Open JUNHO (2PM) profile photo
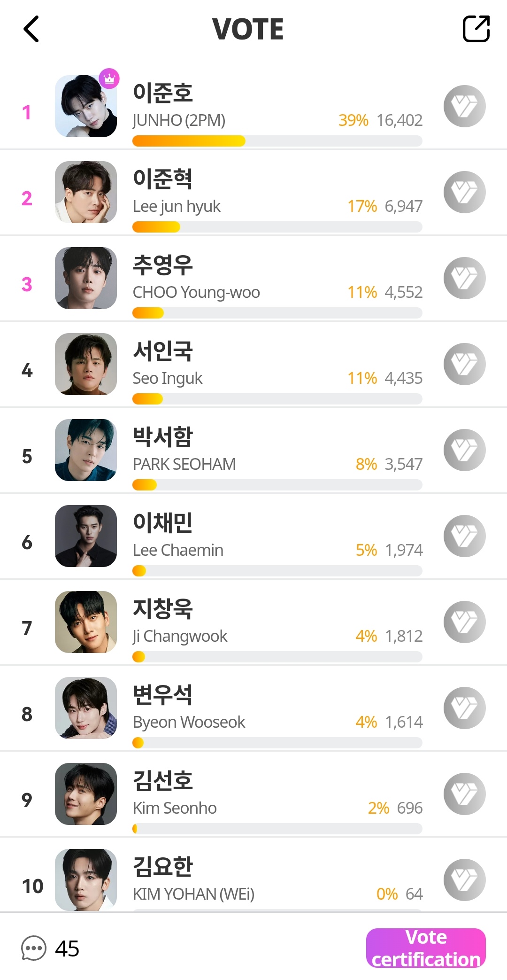Image resolution: width=507 pixels, height=980 pixels. (85, 107)
